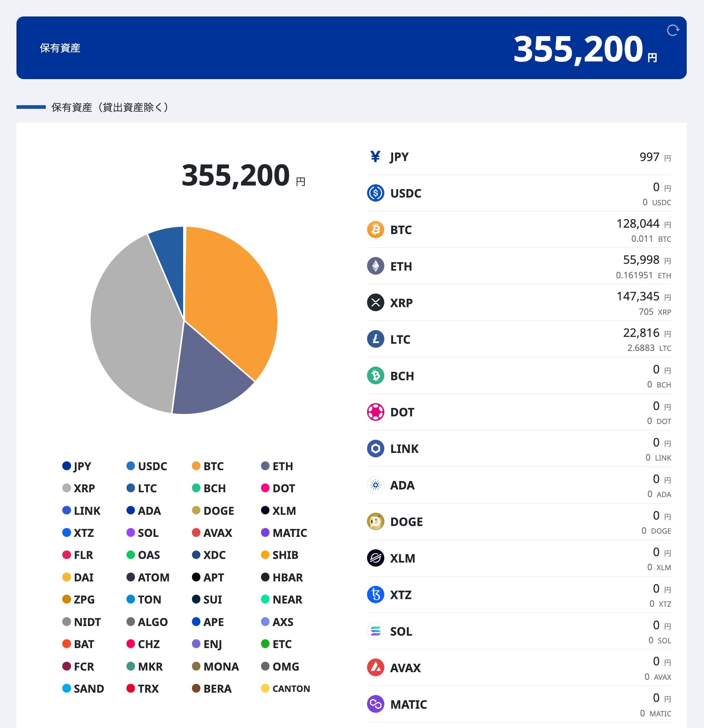Select the FLR legend label
Image resolution: width=704 pixels, height=728 pixels.
[x=84, y=555]
